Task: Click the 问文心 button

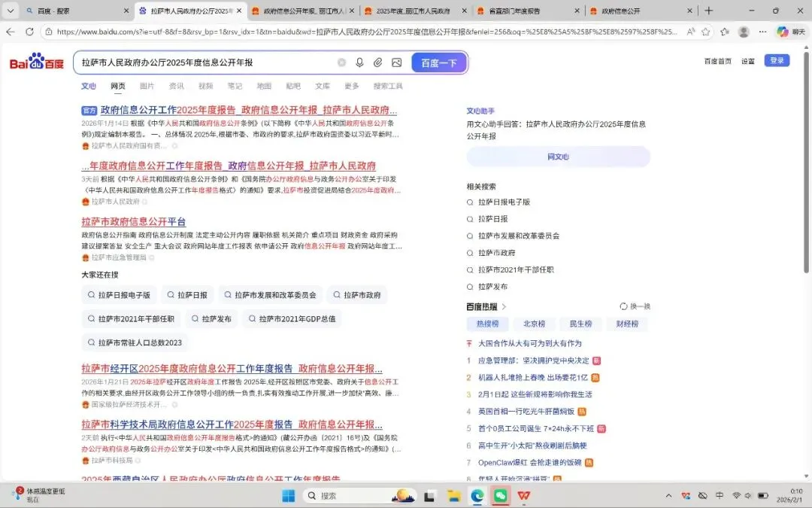Action: tap(558, 157)
